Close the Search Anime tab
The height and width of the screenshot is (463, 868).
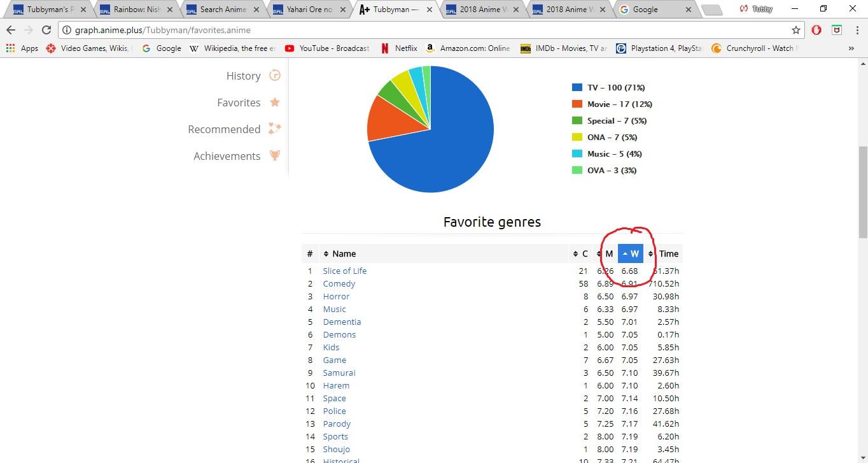[256, 10]
